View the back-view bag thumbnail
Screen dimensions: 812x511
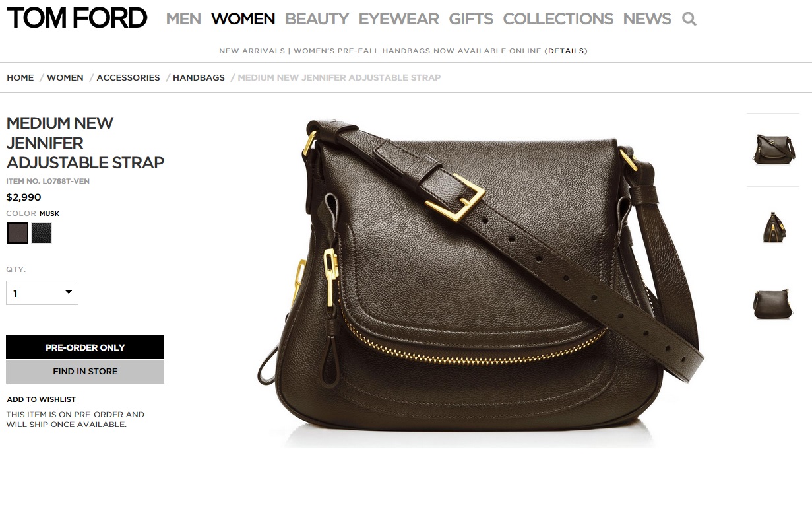click(x=773, y=304)
